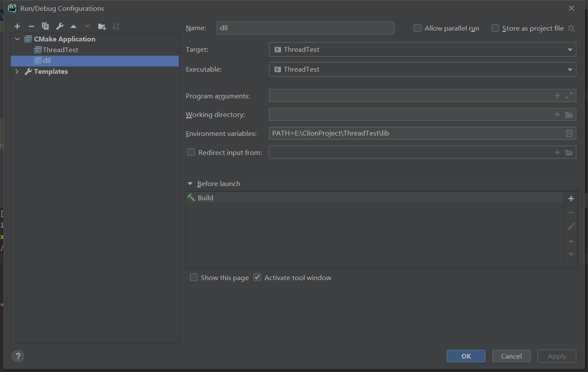Open environment variables editor icon
Image resolution: width=588 pixels, height=372 pixels.
coord(569,134)
